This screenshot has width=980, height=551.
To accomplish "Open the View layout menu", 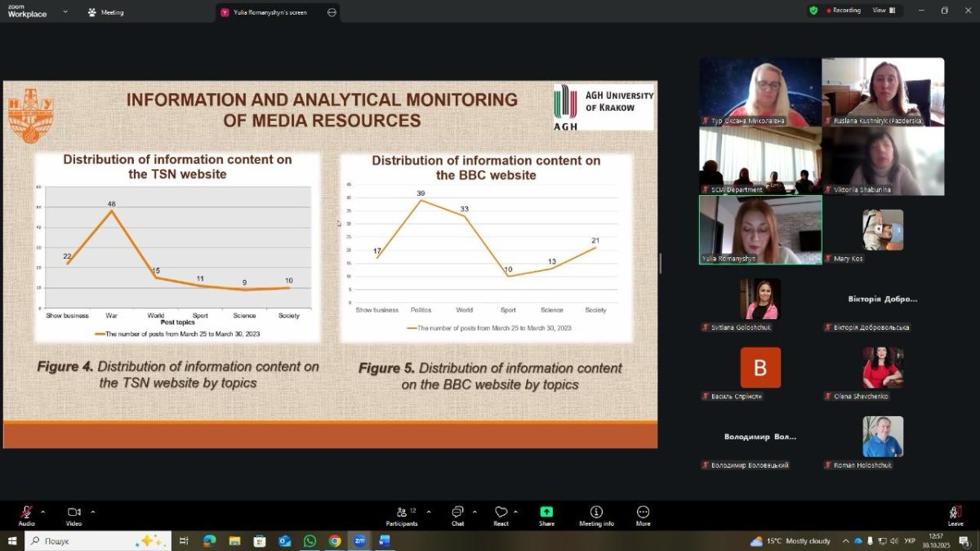I will click(884, 11).
